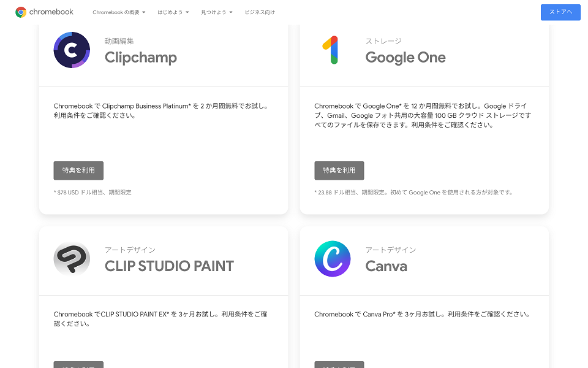Viewport: 588px width, 368px height.
Task: Open the ビジネス向け menu link
Action: [260, 12]
